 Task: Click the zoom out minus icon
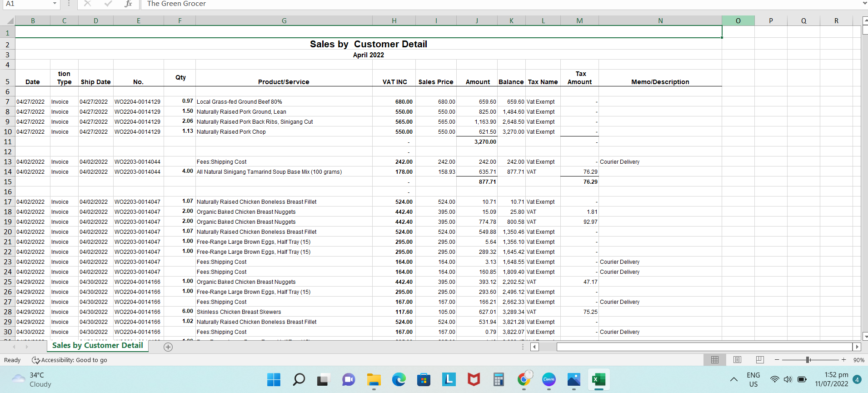pyautogui.click(x=777, y=360)
